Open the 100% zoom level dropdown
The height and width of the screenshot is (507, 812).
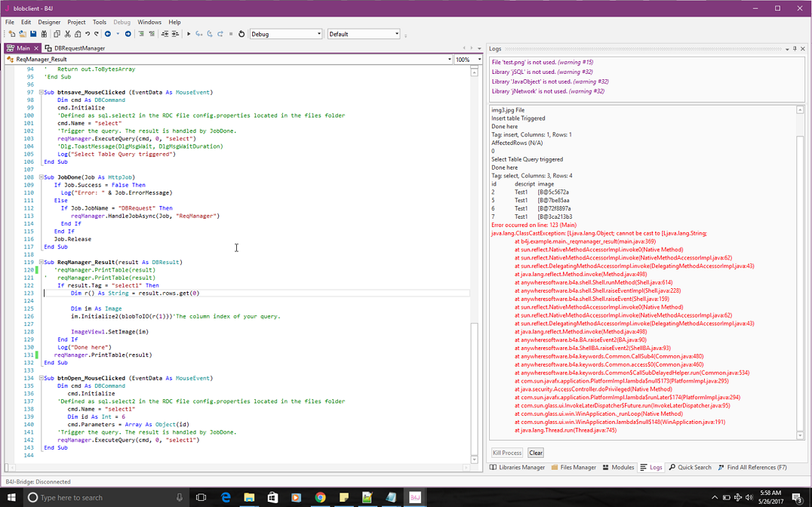click(468, 60)
